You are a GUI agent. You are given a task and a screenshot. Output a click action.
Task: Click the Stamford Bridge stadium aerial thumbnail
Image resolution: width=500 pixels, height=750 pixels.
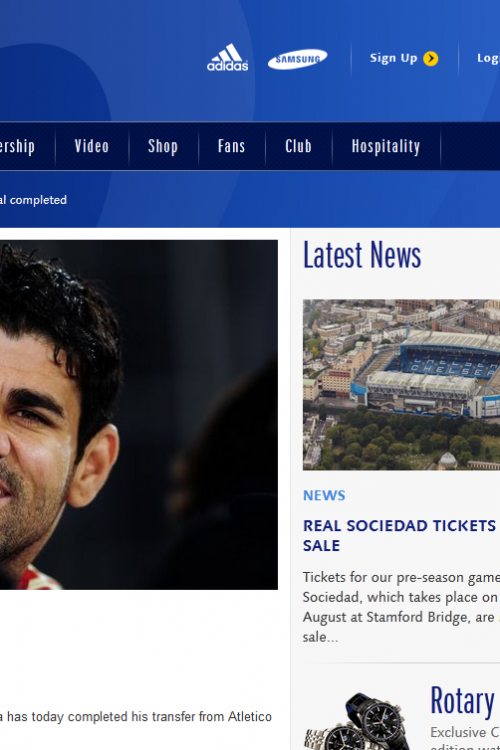(x=401, y=385)
